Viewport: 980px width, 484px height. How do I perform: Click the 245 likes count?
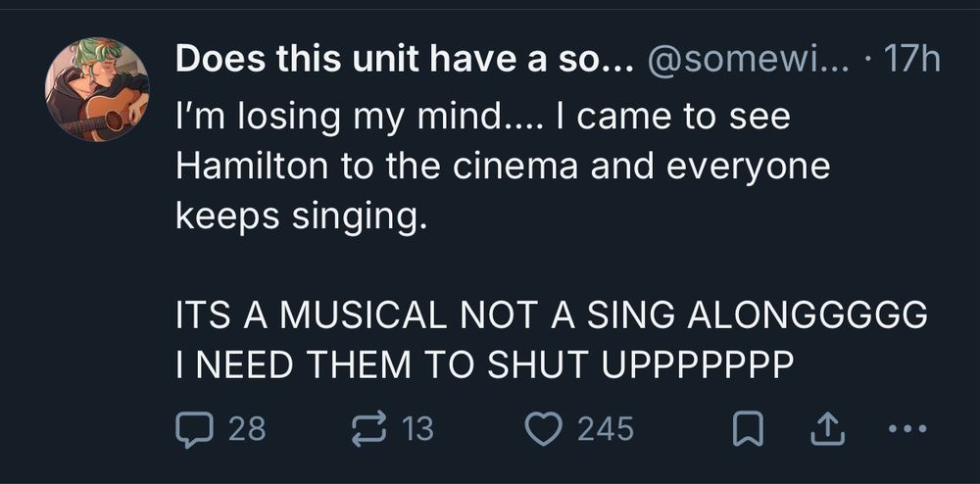pyautogui.click(x=605, y=428)
